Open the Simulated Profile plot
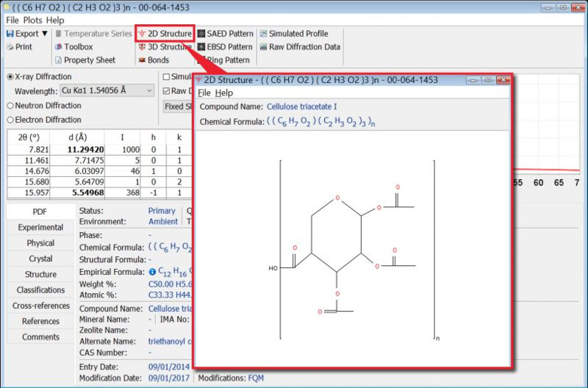The width and height of the screenshot is (588, 388). tap(292, 34)
